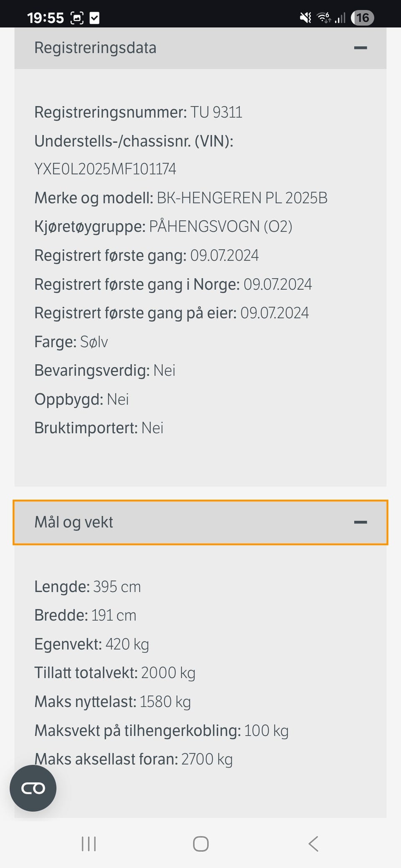Tap the registration number TU 9311
Image resolution: width=401 pixels, height=868 pixels.
216,112
